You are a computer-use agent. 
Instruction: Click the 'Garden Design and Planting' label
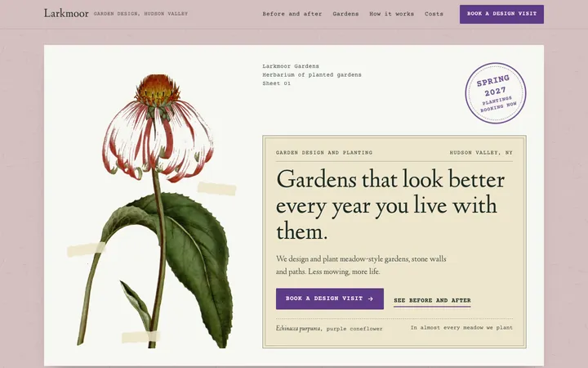[x=324, y=153]
